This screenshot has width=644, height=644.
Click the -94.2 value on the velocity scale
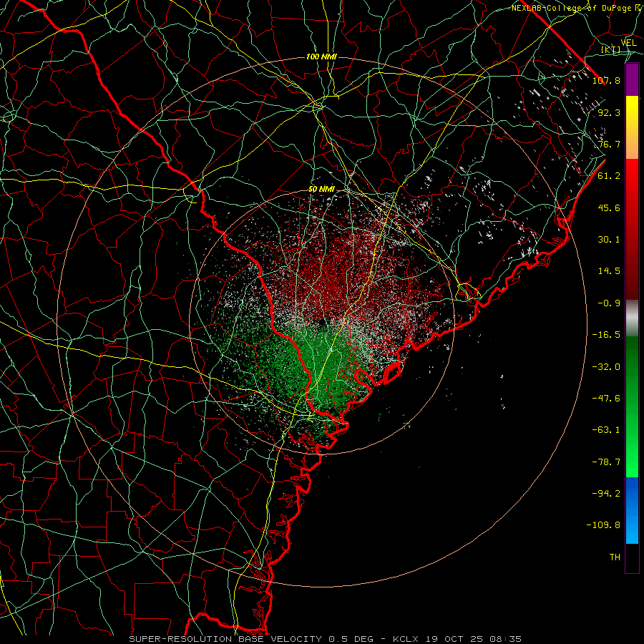pyautogui.click(x=606, y=494)
